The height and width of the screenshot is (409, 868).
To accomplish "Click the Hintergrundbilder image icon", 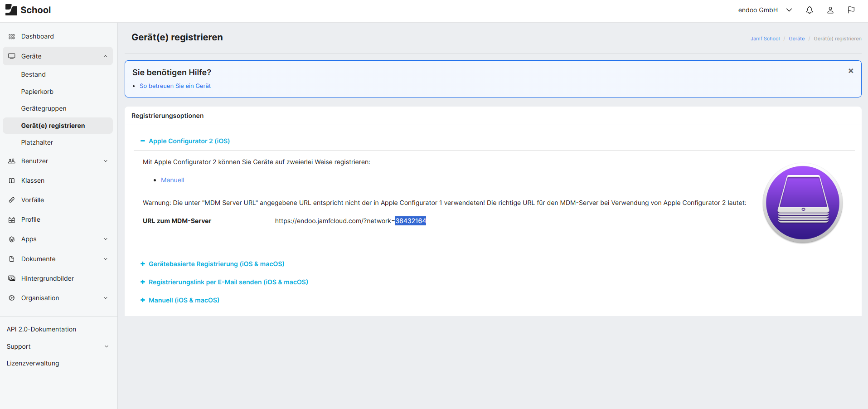I will pyautogui.click(x=12, y=278).
